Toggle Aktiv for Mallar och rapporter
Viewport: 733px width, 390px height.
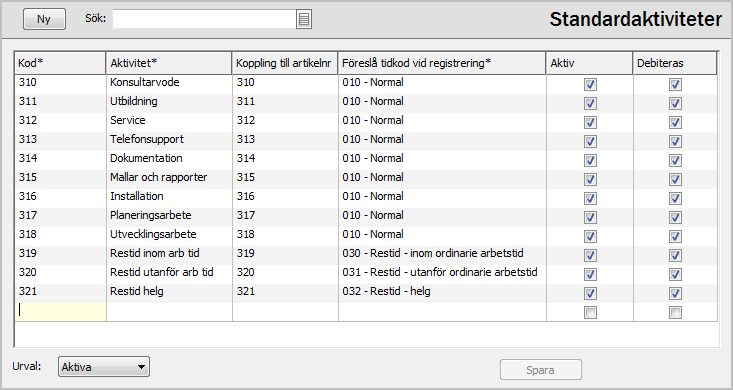(590, 180)
